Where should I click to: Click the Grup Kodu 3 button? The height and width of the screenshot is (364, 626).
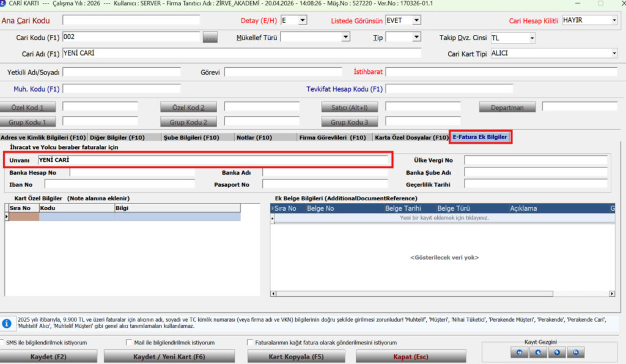tap(349, 122)
